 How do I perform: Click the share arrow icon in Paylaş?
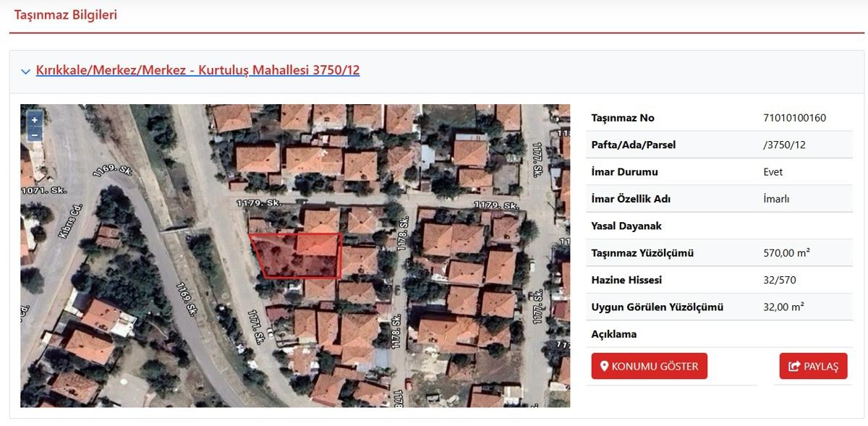point(794,366)
